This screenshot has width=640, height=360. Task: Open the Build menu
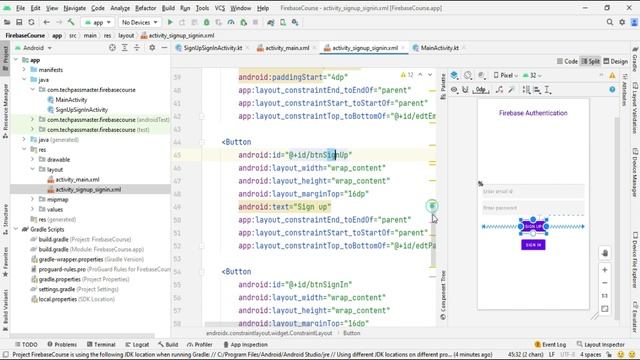coord(168,8)
